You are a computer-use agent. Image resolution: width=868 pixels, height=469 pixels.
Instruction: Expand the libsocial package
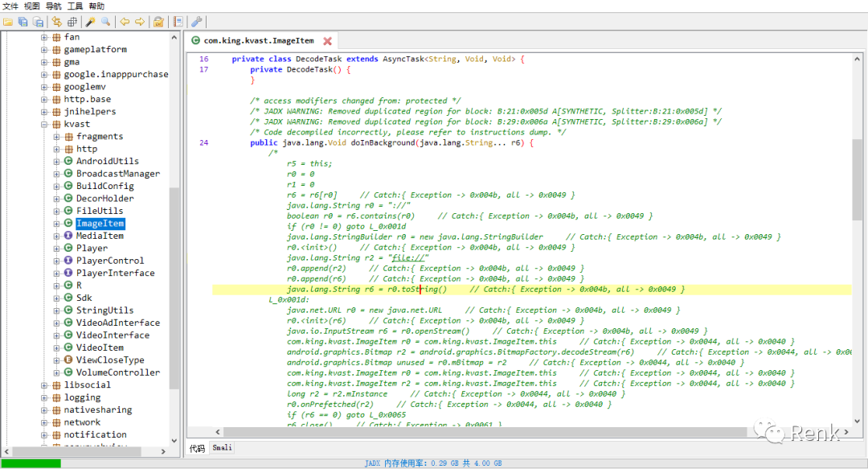click(44, 385)
